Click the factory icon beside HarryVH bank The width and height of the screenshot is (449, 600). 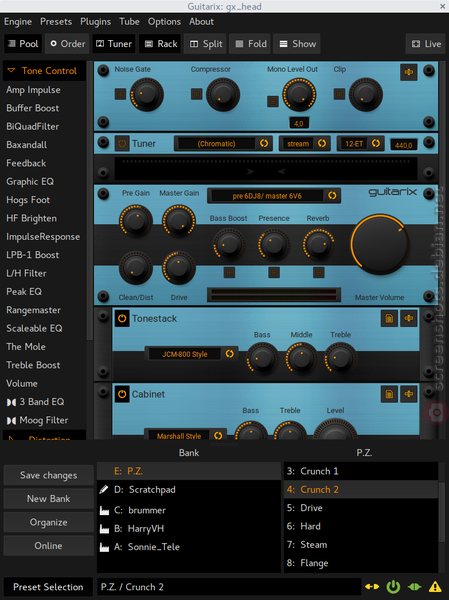(x=104, y=529)
